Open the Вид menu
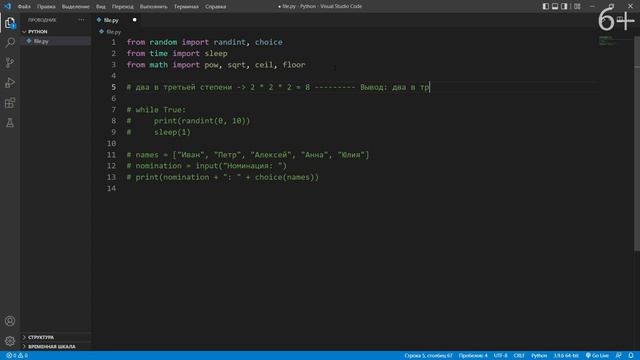This screenshot has width=640, height=360. click(x=100, y=7)
